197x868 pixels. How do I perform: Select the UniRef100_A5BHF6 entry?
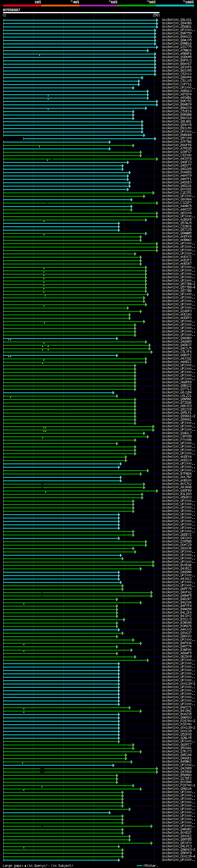177,54
